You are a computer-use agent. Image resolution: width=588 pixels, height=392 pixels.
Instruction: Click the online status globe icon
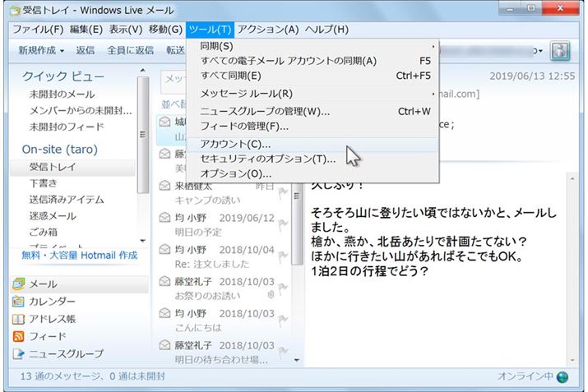coord(563,376)
